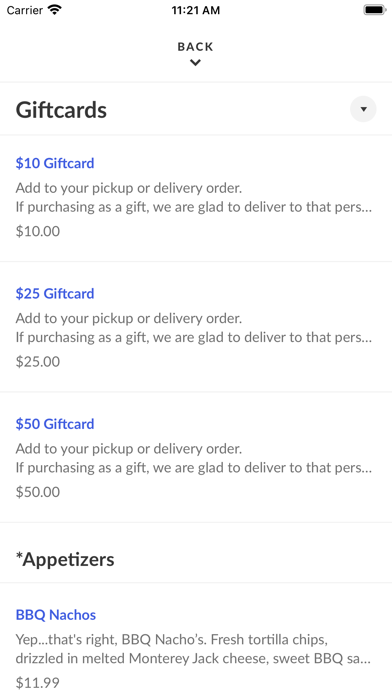
Task: Tap the *Appetizers section heading
Action: tap(65, 559)
